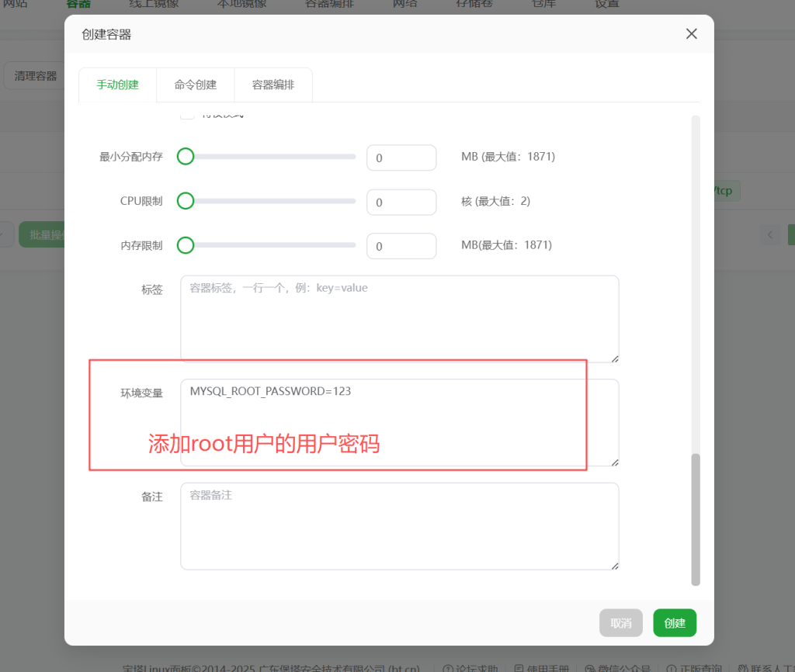Click the 取消 button
The image size is (795, 672).
tap(620, 623)
